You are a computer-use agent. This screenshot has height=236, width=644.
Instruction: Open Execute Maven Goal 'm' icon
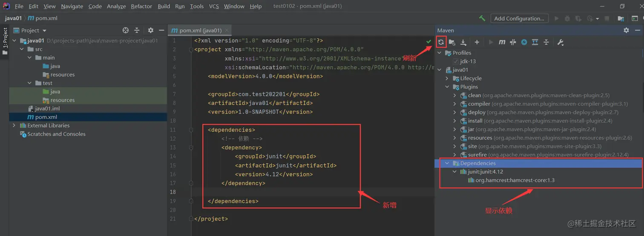click(x=502, y=42)
